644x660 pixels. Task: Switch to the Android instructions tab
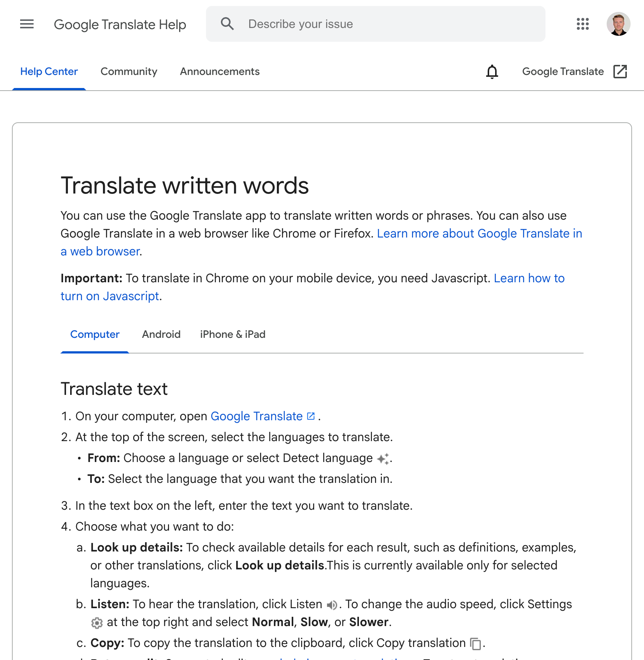pyautogui.click(x=161, y=334)
